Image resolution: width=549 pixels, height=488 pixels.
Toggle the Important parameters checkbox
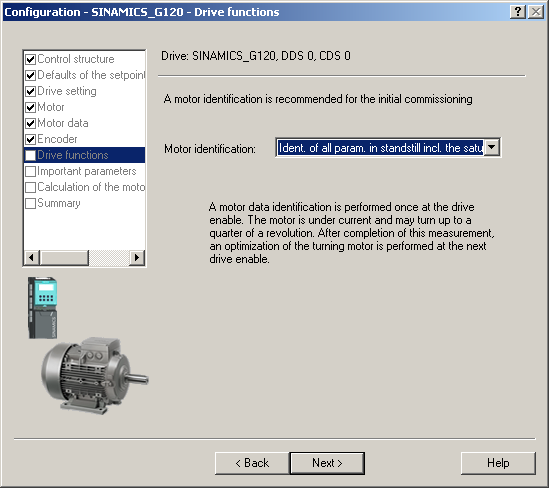click(x=31, y=172)
